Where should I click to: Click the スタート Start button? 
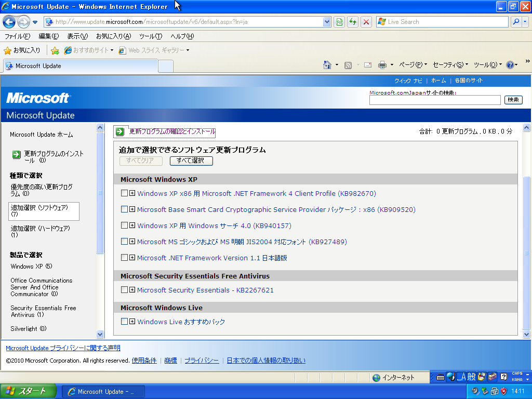(28, 391)
